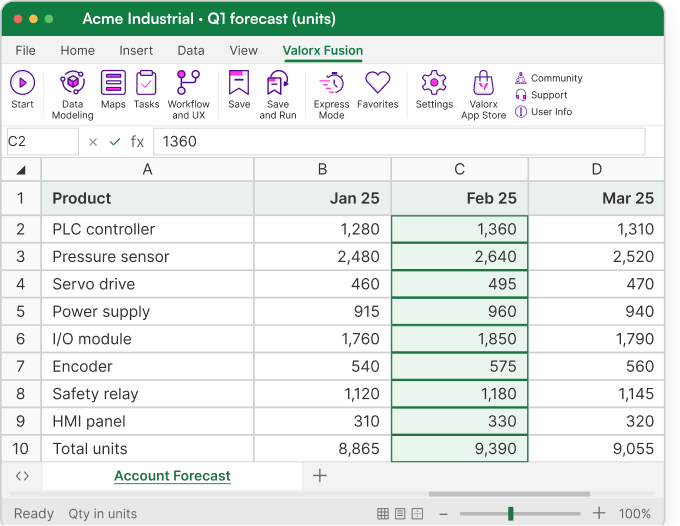This screenshot has width=680, height=526.
Task: Switch to page layout view icon
Action: pyautogui.click(x=400, y=514)
